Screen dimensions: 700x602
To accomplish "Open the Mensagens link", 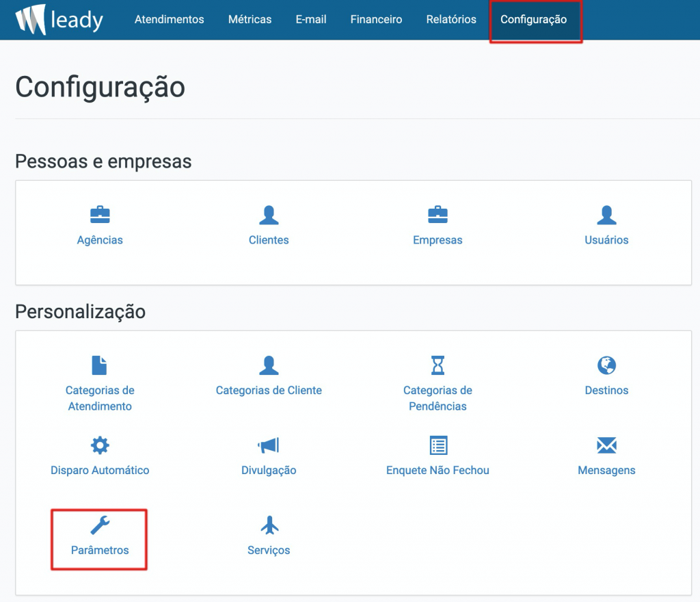I will coord(607,471).
